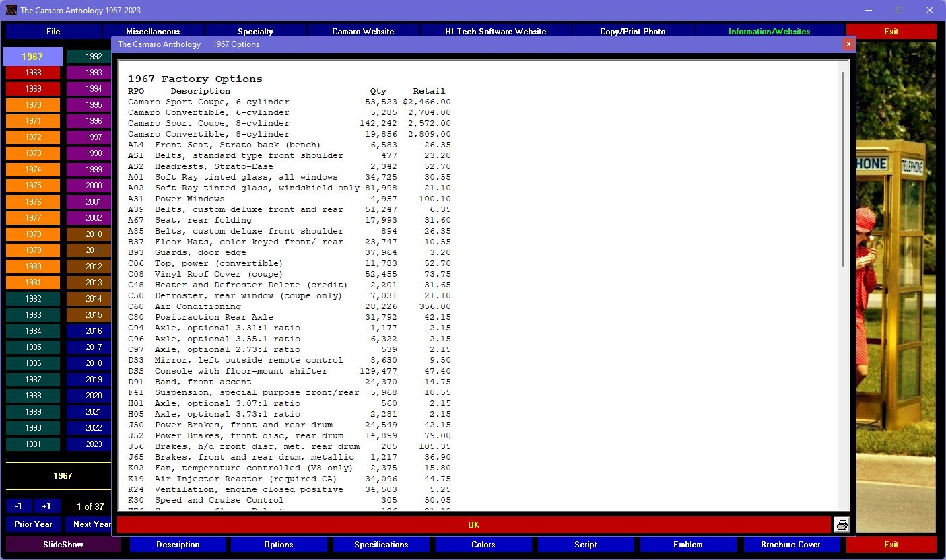Open the Miscellaneous menu

coord(153,32)
